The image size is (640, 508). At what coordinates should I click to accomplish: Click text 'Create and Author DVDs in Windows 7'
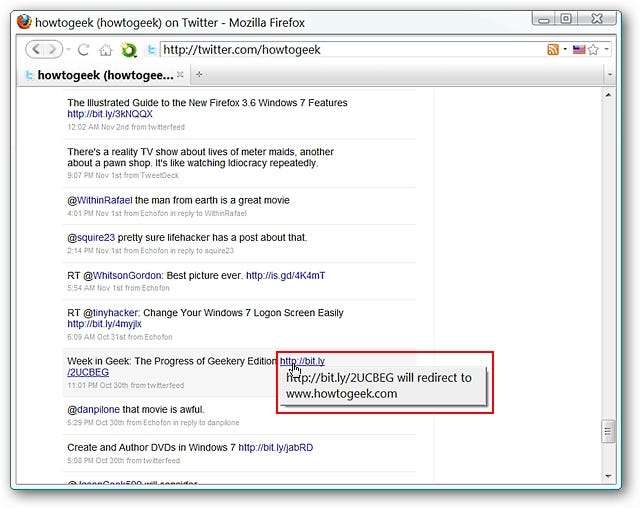[151, 448]
